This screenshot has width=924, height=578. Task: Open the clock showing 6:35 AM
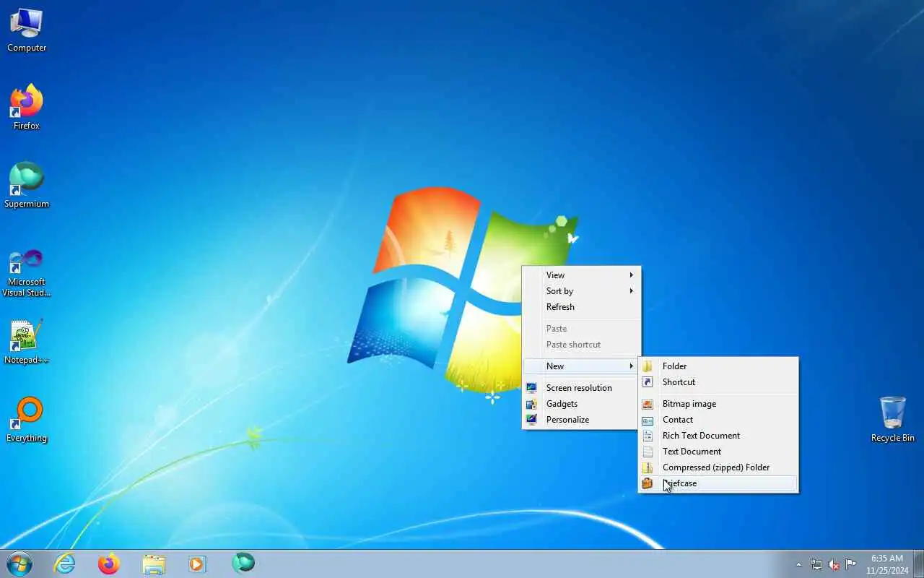pos(887,564)
